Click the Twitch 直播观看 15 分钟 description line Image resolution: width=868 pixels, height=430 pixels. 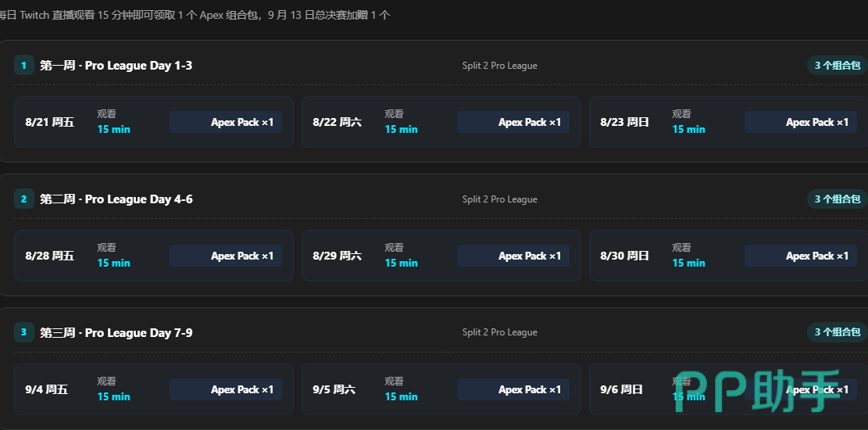click(x=195, y=15)
